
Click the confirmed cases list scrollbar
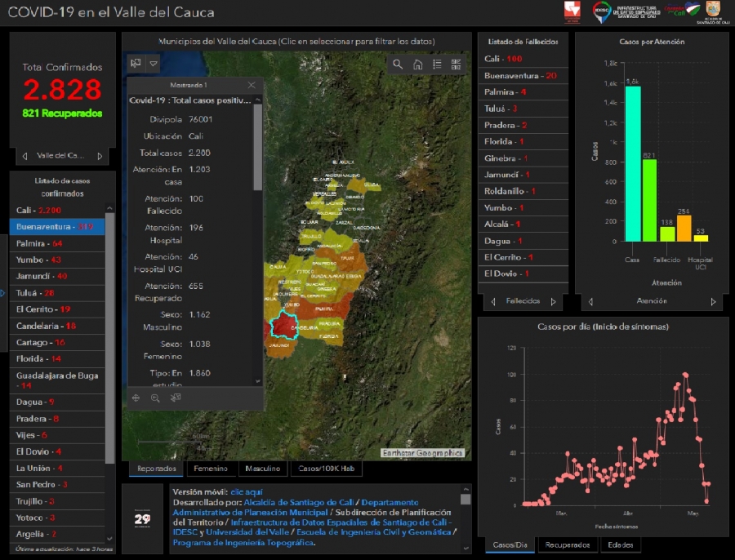pos(110,327)
